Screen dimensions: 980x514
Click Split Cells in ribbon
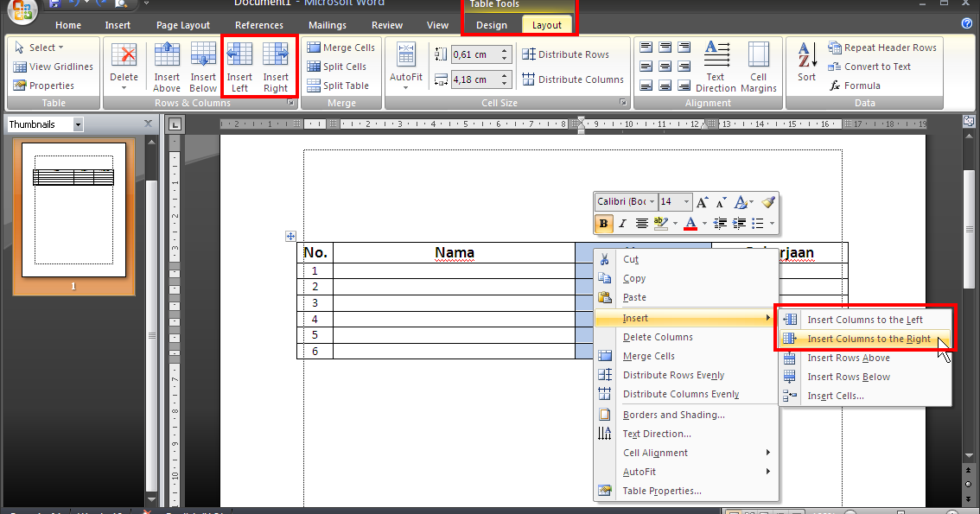coord(337,67)
